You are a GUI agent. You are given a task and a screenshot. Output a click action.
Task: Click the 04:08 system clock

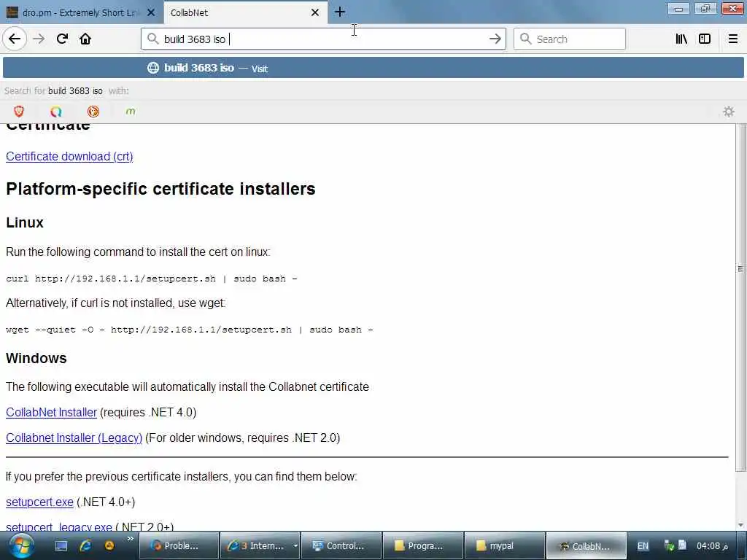pyautogui.click(x=713, y=545)
